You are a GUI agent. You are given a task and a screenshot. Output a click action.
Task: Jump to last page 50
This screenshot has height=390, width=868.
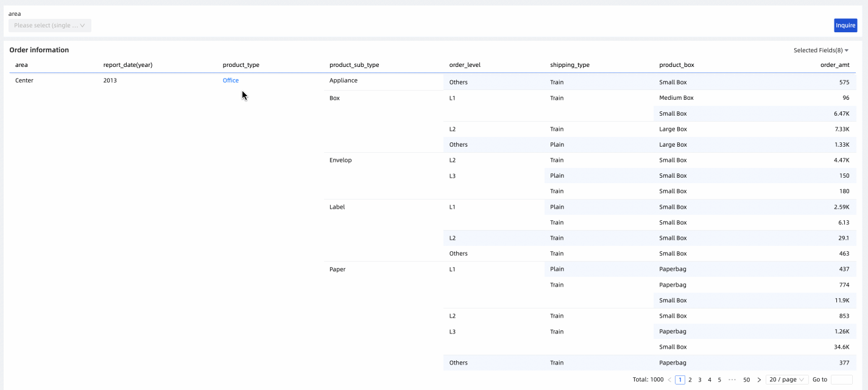pyautogui.click(x=747, y=380)
